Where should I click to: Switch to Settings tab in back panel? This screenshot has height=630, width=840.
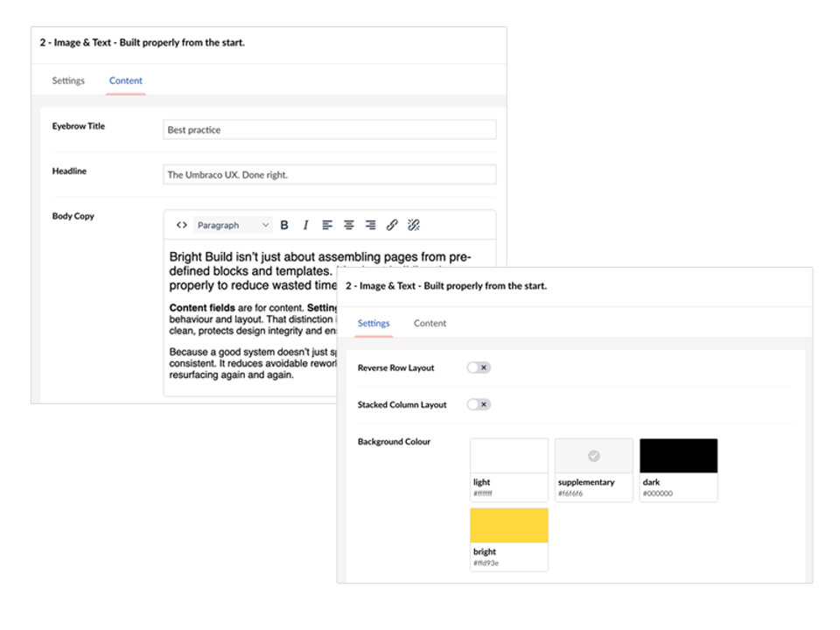(x=68, y=80)
